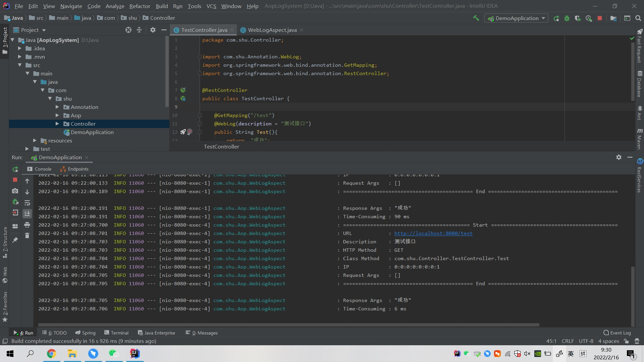Screen dimensions: 644x362
Task: Click Spring bean gutter icon on line 7
Action: point(183,90)
